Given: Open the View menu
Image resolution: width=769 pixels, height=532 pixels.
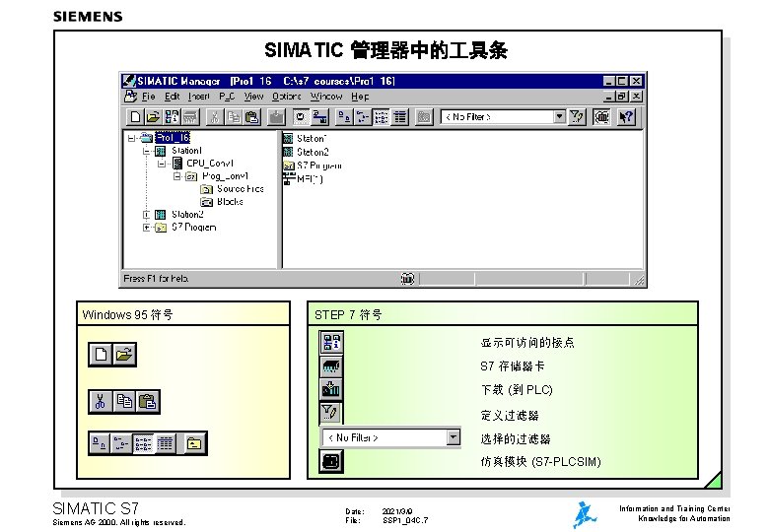Looking at the screenshot, I should [253, 97].
